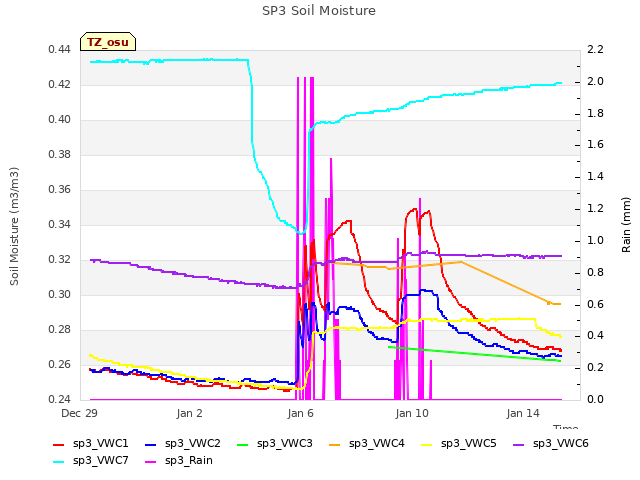
Task: Click the 0.0 right axis value
Action: tap(595, 399)
